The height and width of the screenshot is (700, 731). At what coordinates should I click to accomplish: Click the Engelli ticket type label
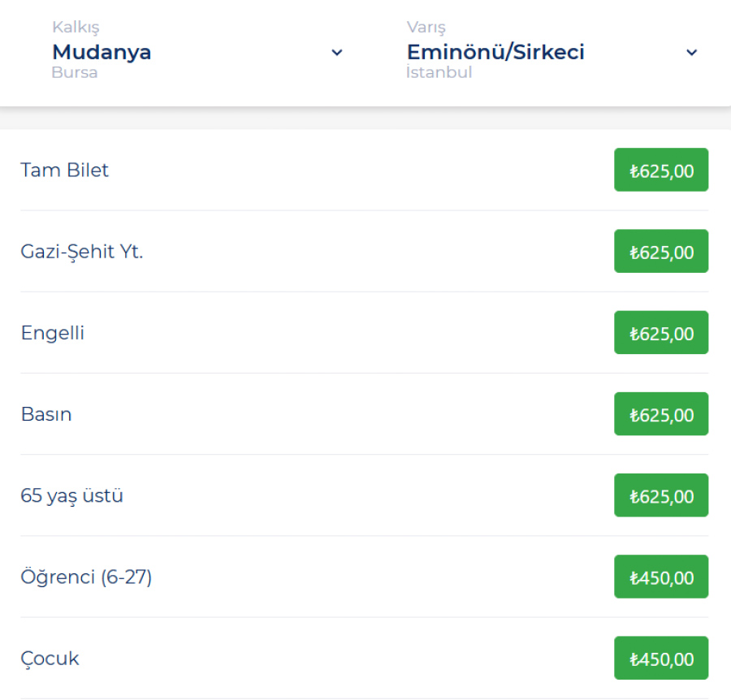click(53, 333)
